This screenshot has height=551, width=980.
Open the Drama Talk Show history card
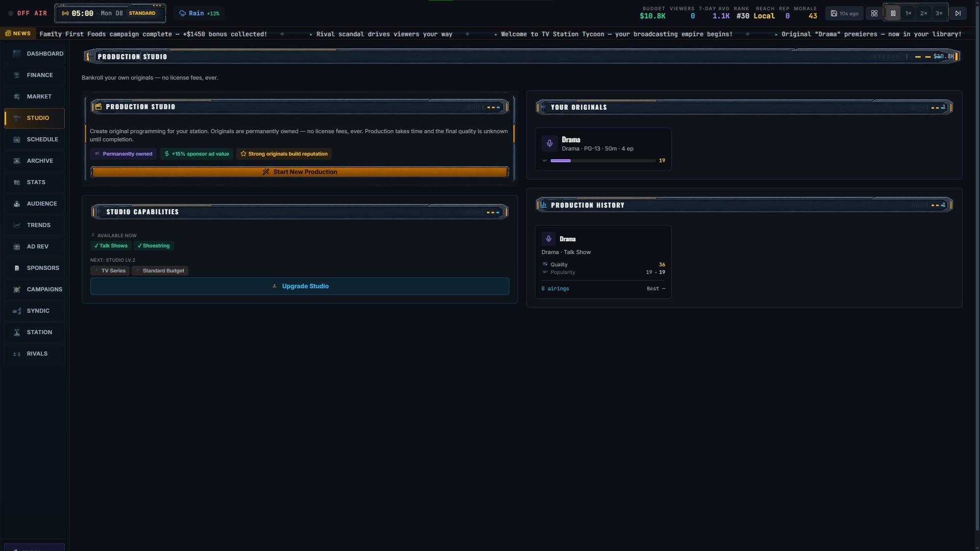point(603,262)
